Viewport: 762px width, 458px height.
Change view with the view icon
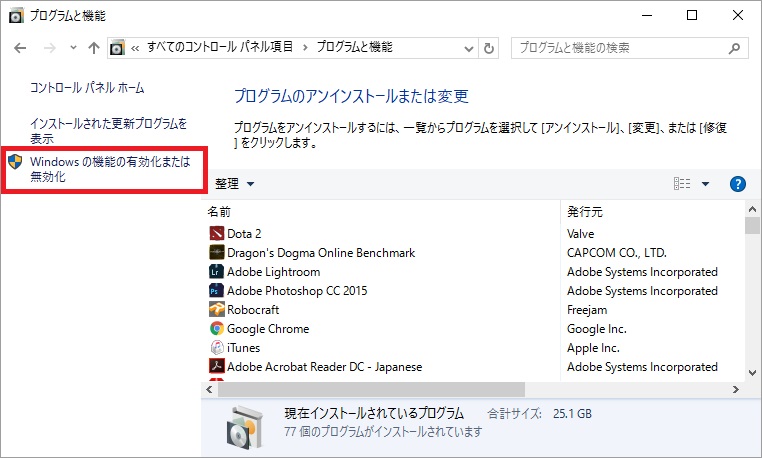pos(682,183)
